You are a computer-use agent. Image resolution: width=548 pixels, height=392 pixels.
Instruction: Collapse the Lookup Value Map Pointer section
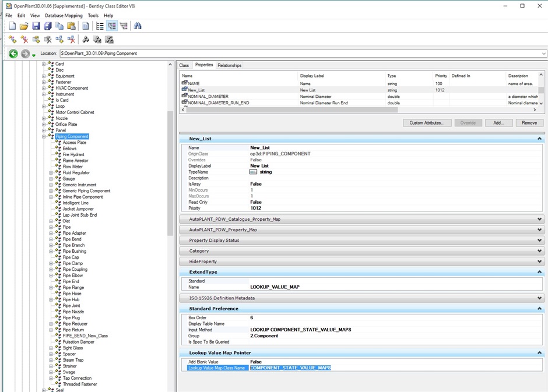(x=540, y=353)
